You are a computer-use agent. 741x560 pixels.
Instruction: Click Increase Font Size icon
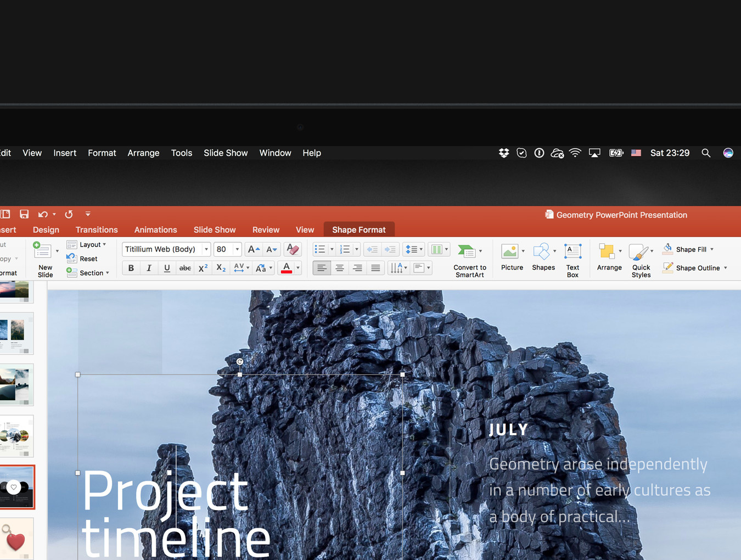coord(253,249)
